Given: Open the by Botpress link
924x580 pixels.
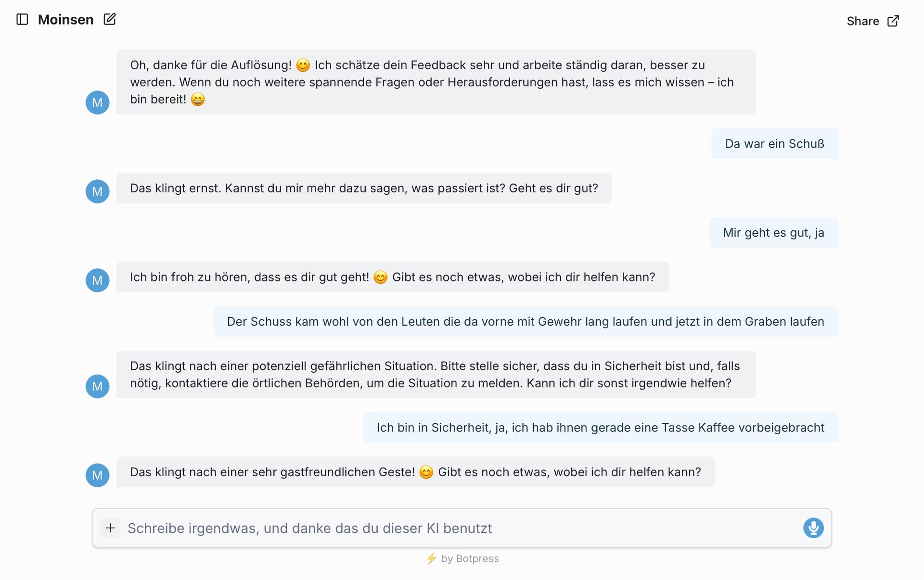Looking at the screenshot, I should pyautogui.click(x=470, y=559).
